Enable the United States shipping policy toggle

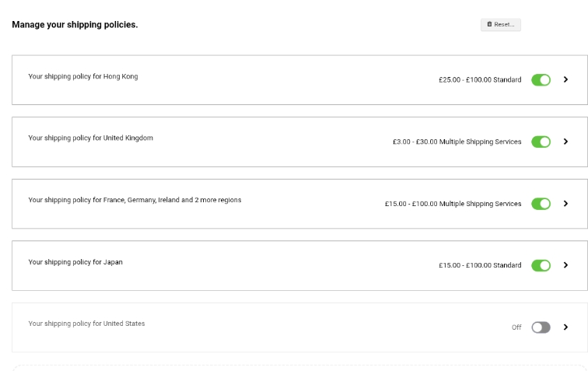pos(541,327)
